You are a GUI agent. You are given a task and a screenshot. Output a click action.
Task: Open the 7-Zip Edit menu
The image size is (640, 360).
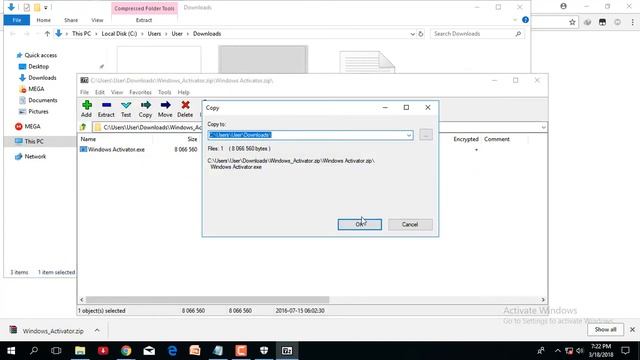100,92
